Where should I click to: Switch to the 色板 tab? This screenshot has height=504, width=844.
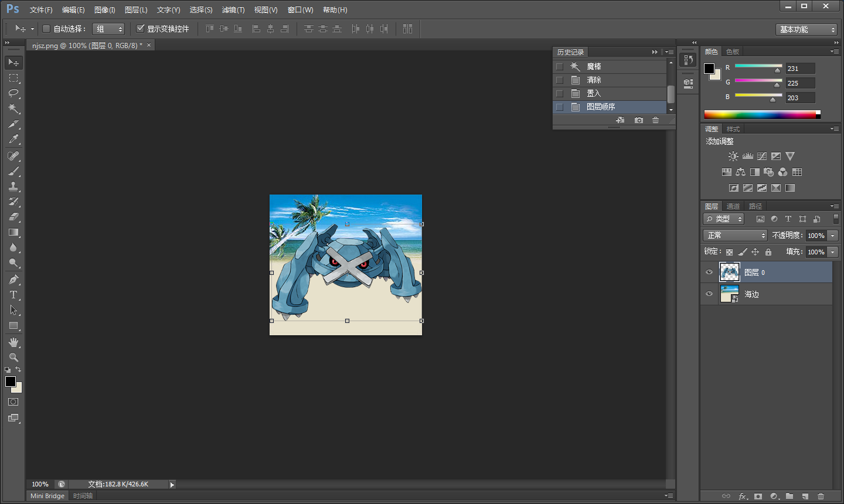tap(733, 52)
